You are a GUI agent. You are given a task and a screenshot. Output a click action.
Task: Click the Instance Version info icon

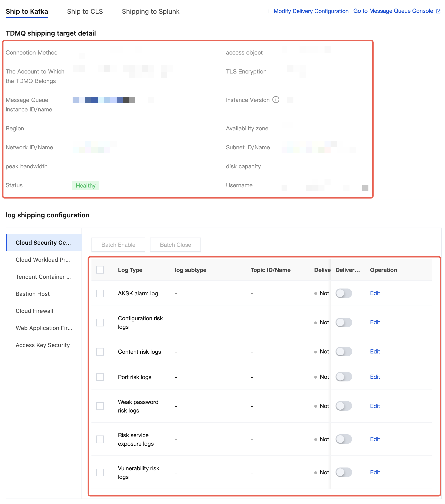pos(276,100)
